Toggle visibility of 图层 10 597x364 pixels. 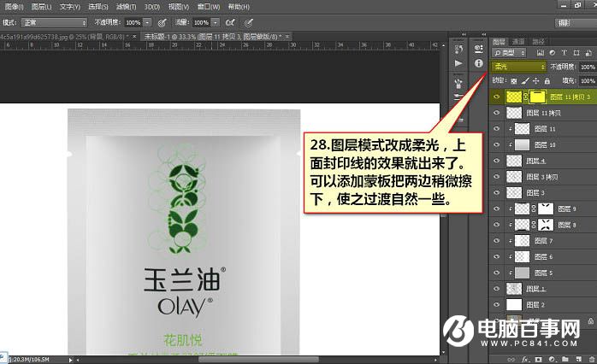click(x=496, y=145)
